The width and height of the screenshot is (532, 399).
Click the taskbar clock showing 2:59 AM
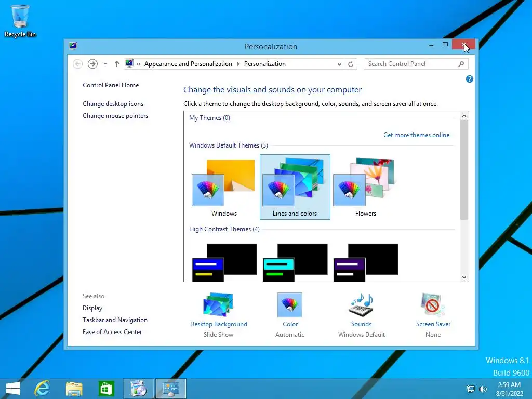tap(509, 389)
